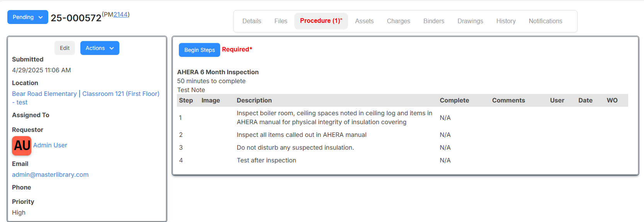Open the Assets tab
Image resolution: width=644 pixels, height=222 pixels.
click(364, 21)
